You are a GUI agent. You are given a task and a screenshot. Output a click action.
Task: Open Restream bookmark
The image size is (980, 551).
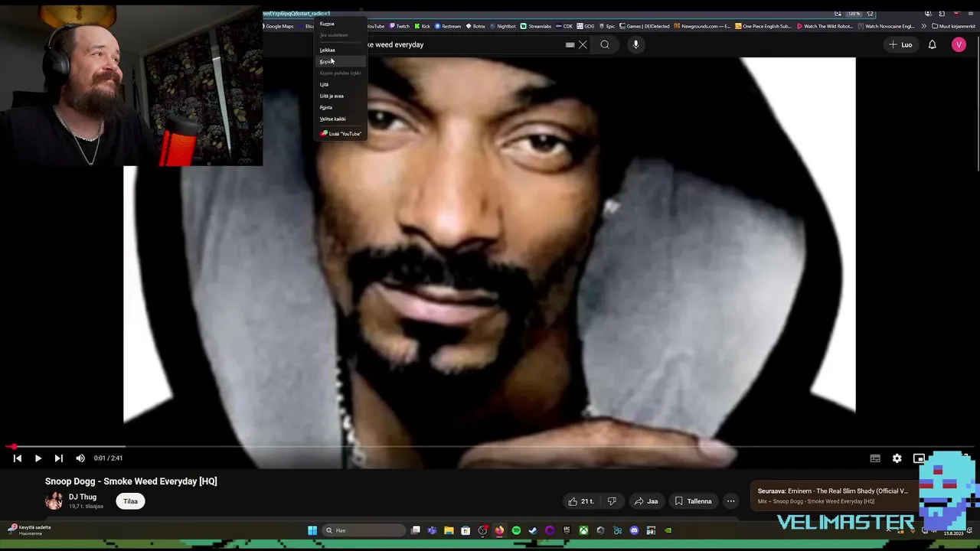(x=448, y=26)
